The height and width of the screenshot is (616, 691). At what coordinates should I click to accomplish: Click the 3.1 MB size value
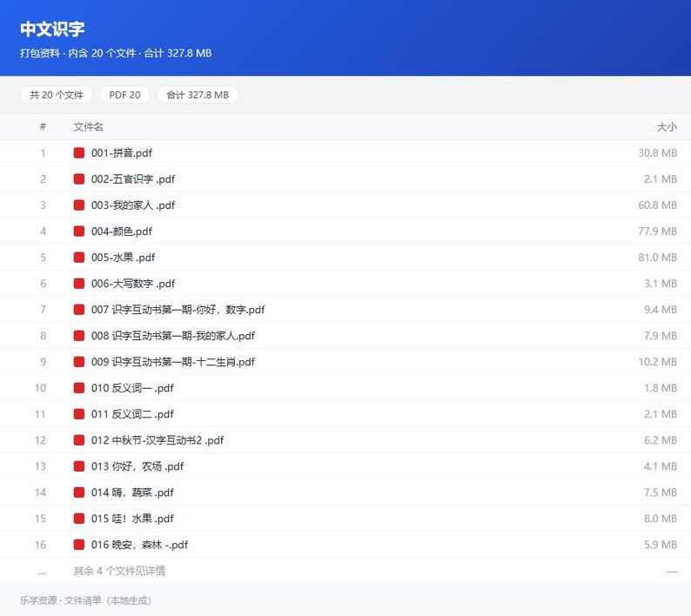pyautogui.click(x=661, y=284)
